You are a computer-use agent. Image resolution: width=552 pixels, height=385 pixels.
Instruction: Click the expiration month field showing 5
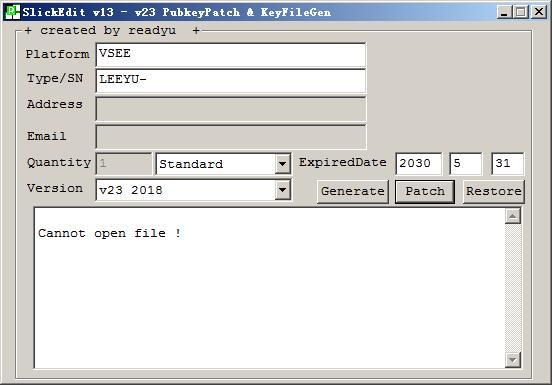(x=465, y=164)
